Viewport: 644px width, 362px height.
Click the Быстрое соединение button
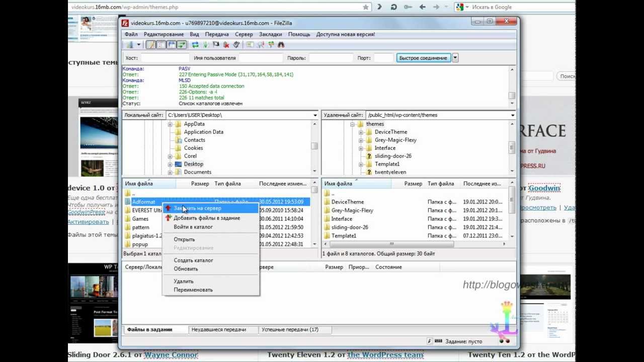pos(423,58)
